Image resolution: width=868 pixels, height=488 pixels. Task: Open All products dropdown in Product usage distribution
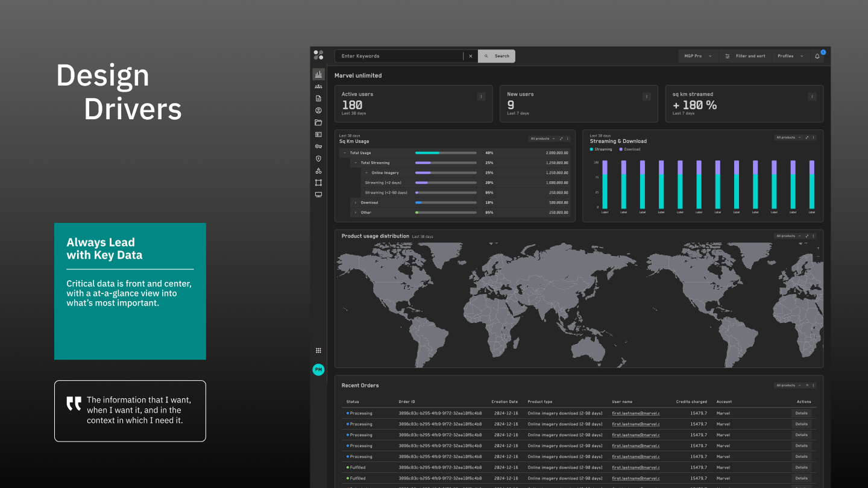789,236
